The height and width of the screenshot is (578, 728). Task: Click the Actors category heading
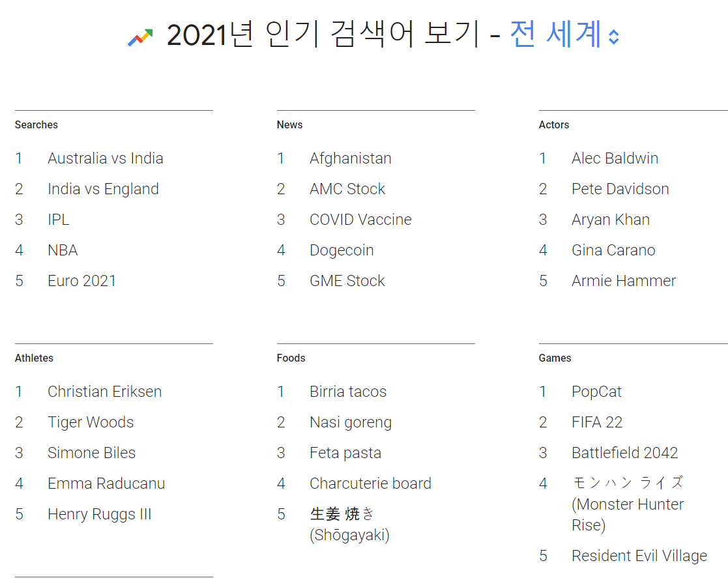click(554, 125)
